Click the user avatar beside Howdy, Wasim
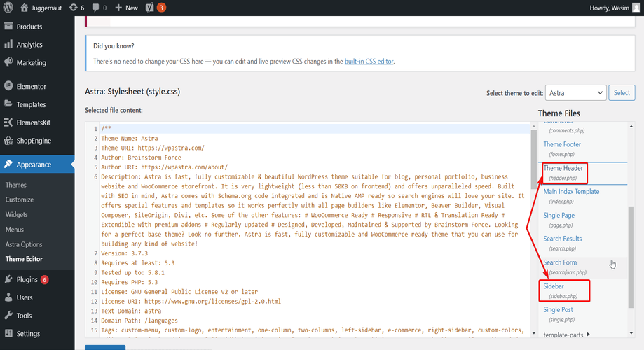This screenshot has width=644, height=350. 636,8
